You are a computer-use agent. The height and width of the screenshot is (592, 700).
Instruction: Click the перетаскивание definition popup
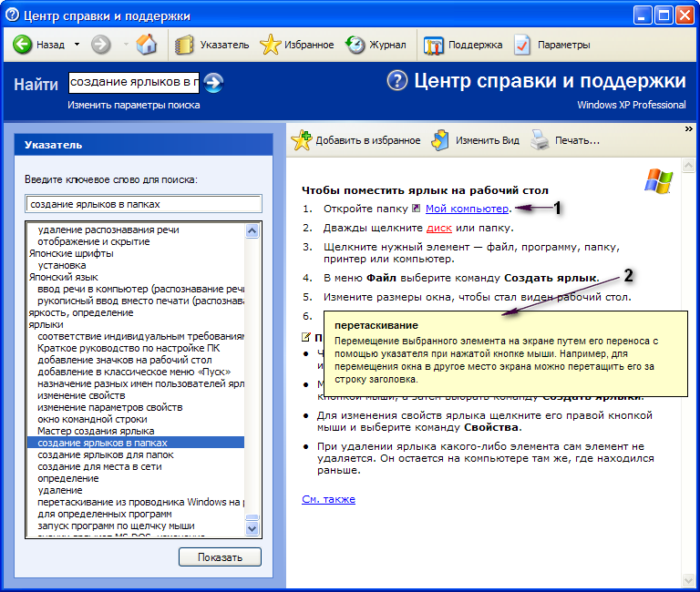(505, 353)
